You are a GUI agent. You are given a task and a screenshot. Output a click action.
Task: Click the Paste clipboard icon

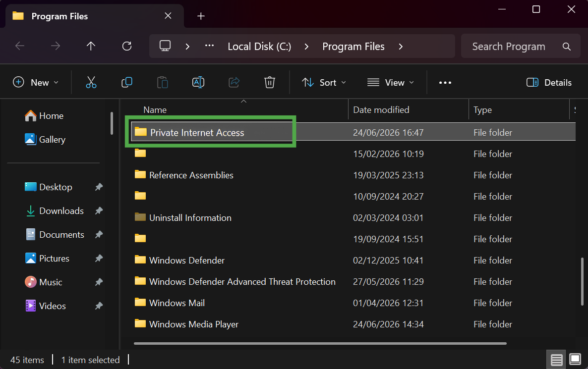163,82
